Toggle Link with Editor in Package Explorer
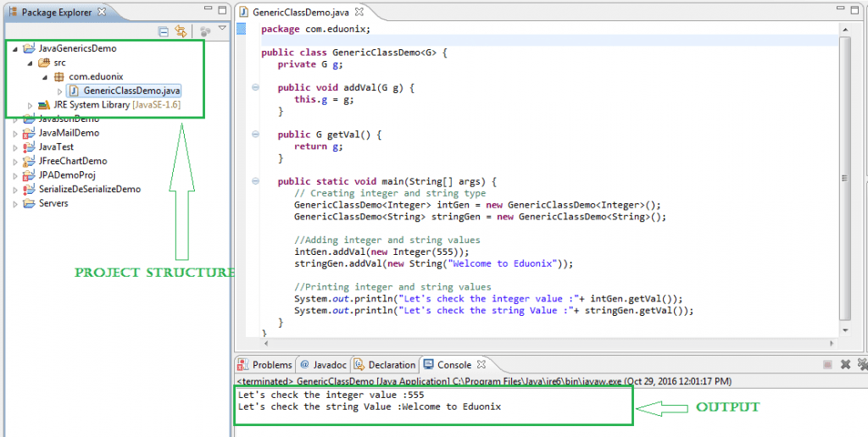This screenshot has width=868, height=437. [x=181, y=31]
